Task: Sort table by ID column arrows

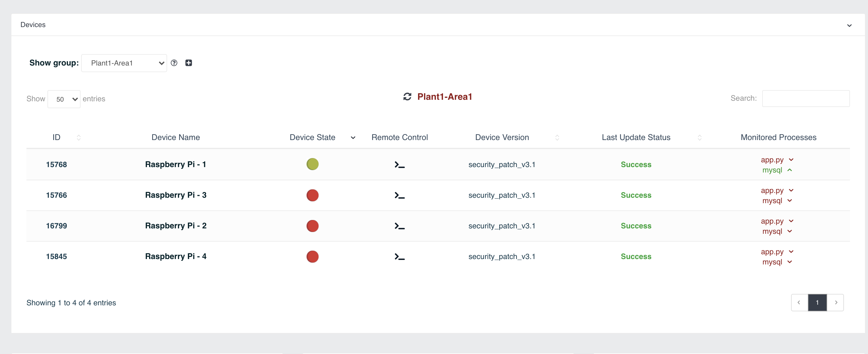Action: (78, 137)
